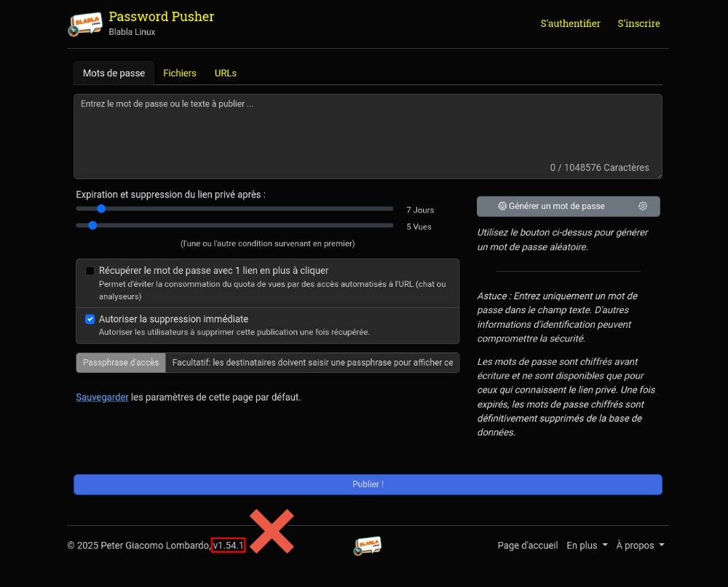The height and width of the screenshot is (587, 728).
Task: Select the Mots de passe tab
Action: (x=114, y=73)
